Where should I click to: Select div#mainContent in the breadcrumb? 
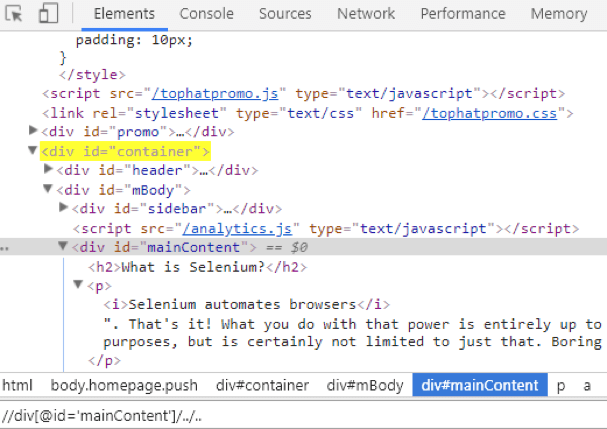(480, 385)
